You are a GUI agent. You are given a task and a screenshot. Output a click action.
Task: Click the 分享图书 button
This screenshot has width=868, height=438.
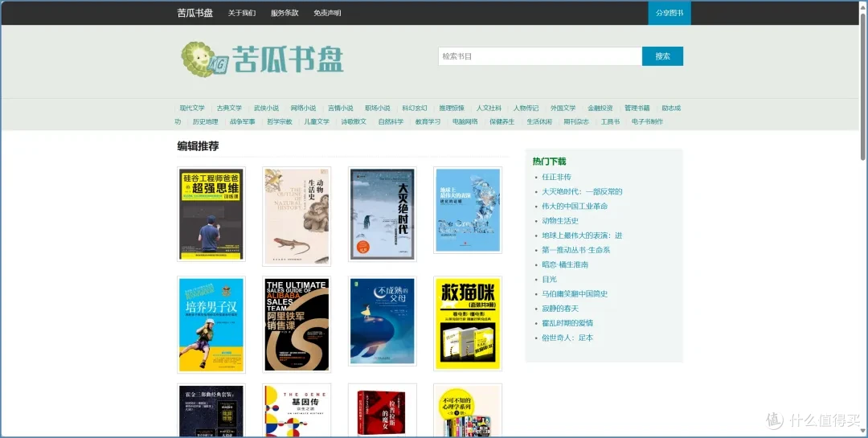point(669,13)
